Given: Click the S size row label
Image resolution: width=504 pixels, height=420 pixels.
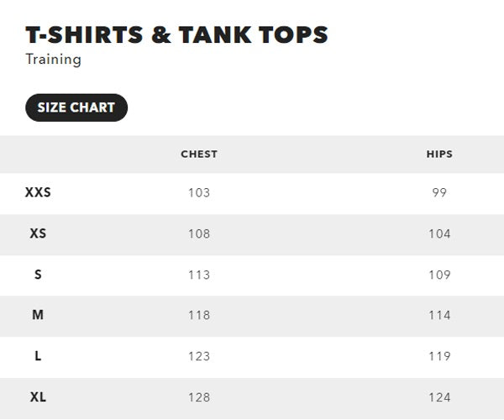Looking at the screenshot, I should [x=38, y=275].
